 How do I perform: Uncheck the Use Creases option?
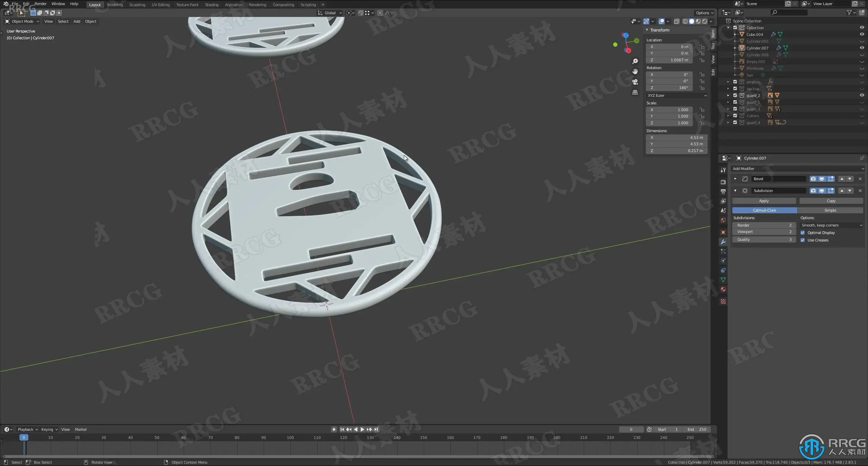(803, 240)
